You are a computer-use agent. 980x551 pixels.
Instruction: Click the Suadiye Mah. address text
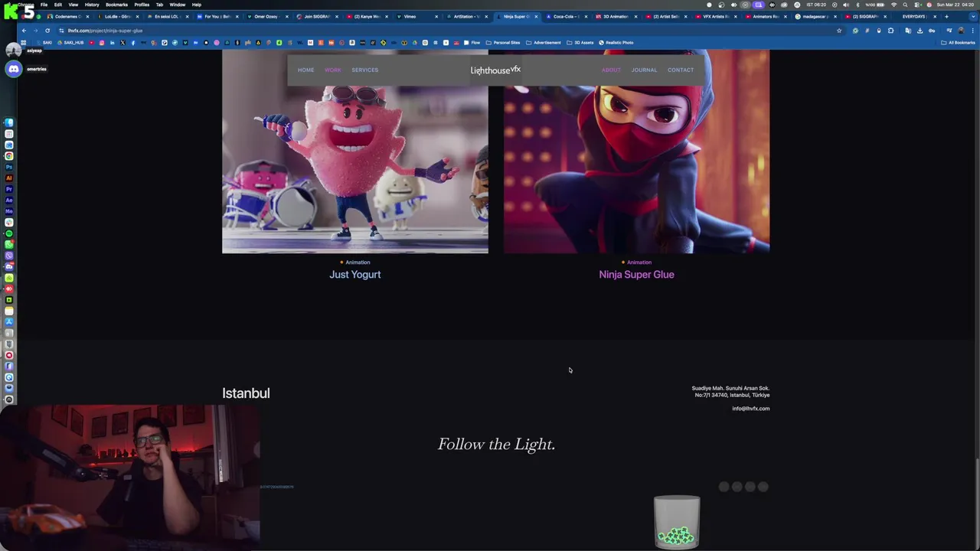click(x=730, y=392)
